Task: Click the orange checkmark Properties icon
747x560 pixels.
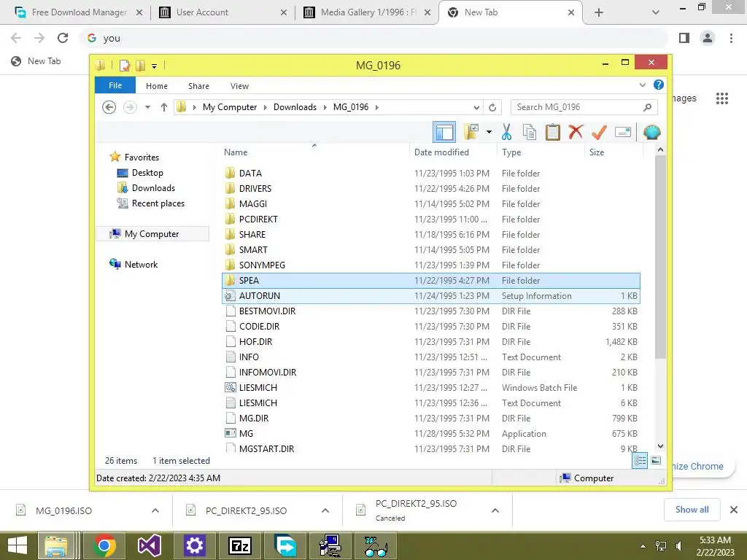Action: [599, 132]
